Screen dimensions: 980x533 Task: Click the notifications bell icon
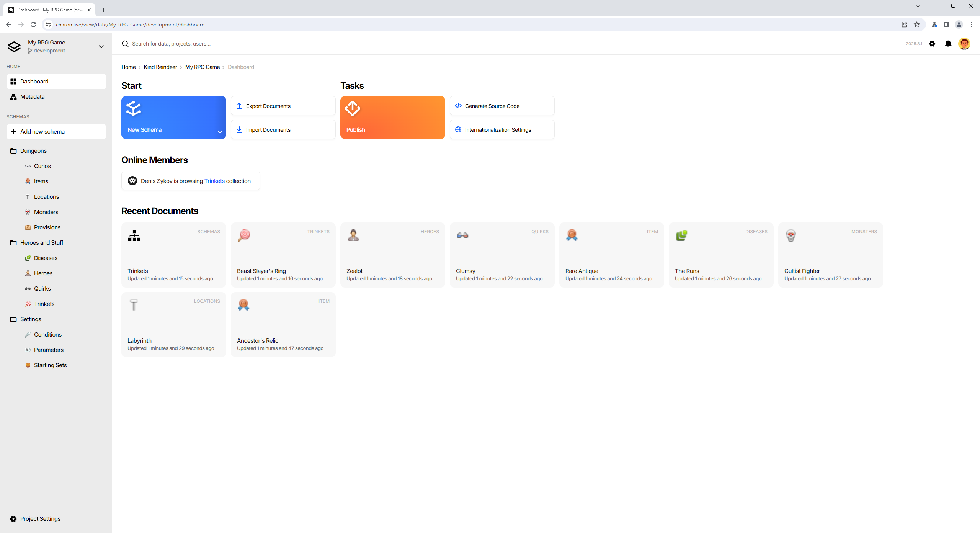point(948,44)
